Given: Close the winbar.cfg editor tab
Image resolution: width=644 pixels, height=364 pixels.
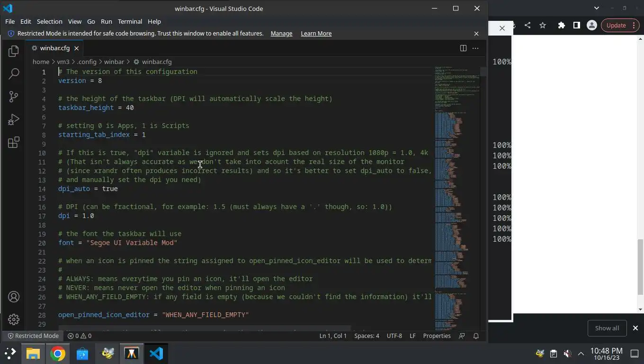Looking at the screenshot, I should (76, 48).
